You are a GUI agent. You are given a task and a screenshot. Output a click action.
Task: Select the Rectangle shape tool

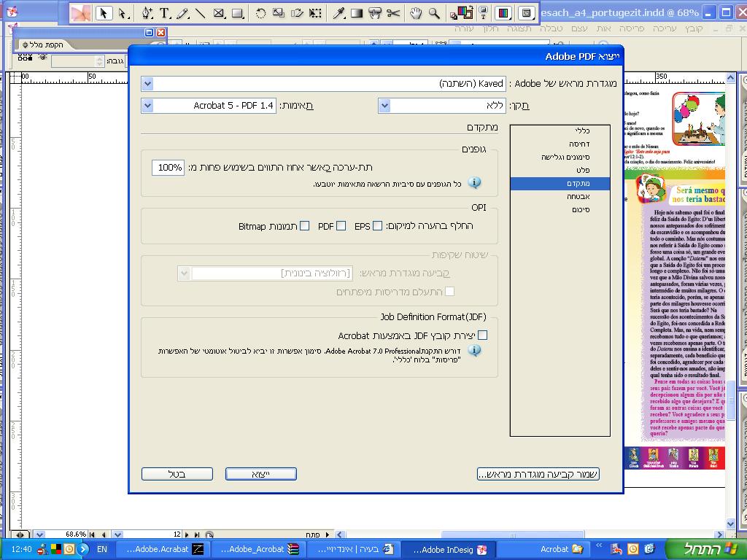point(237,13)
